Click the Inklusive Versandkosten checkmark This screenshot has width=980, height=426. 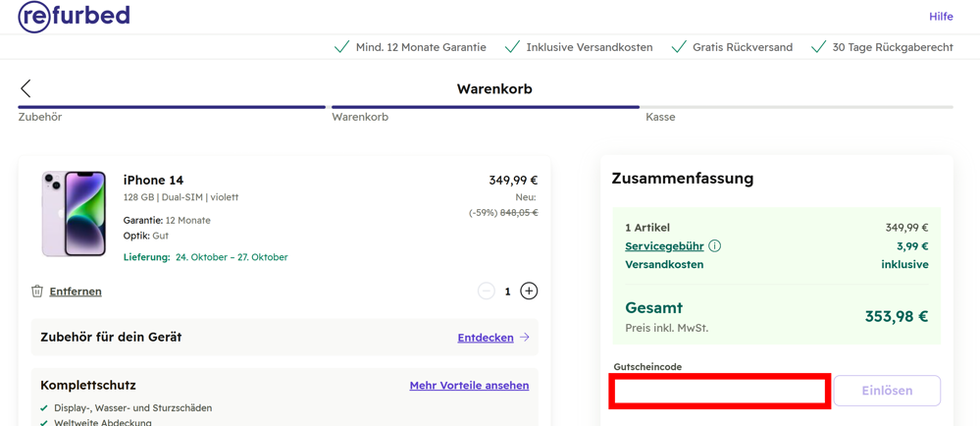click(x=512, y=47)
